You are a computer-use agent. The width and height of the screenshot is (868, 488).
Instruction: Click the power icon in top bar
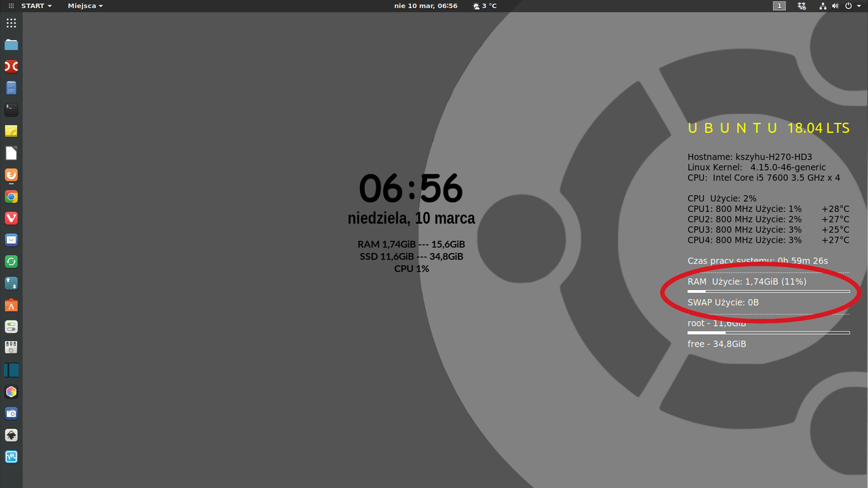(848, 5)
